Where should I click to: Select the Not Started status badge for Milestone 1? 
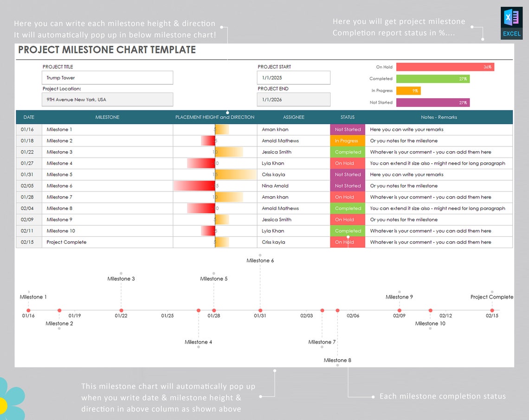click(x=347, y=129)
